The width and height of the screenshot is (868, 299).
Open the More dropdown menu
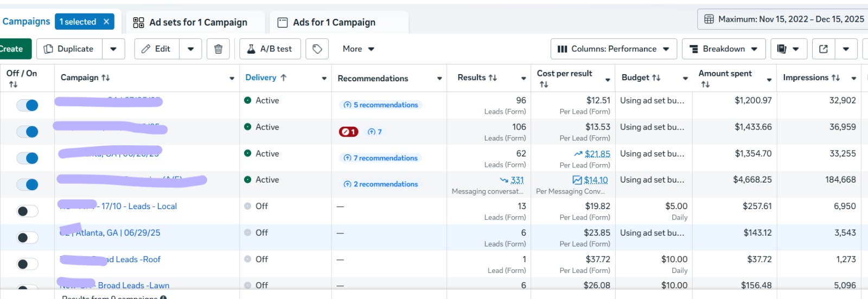point(359,49)
